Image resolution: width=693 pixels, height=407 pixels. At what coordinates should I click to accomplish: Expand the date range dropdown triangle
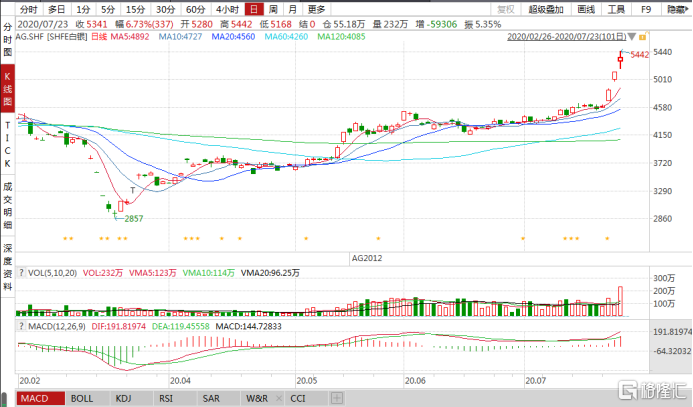pyautogui.click(x=632, y=37)
